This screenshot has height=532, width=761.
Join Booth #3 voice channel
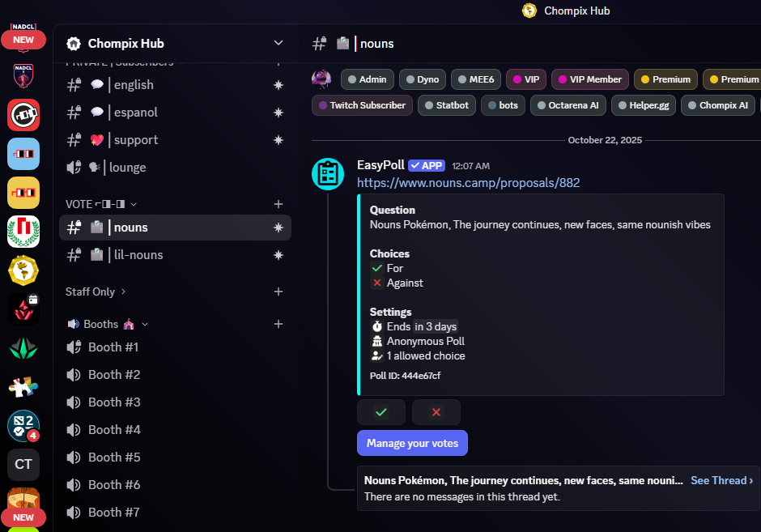175,402
